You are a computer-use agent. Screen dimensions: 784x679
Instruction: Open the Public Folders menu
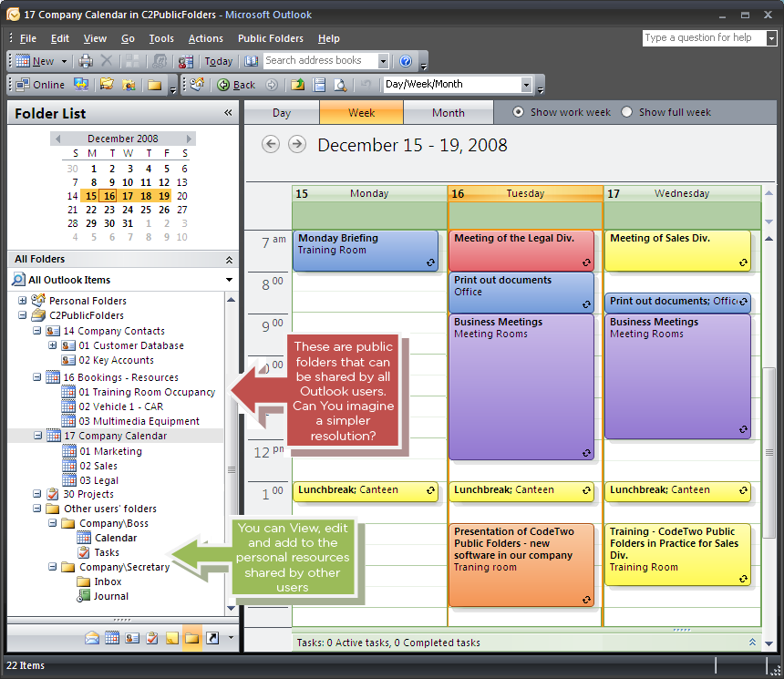(271, 38)
